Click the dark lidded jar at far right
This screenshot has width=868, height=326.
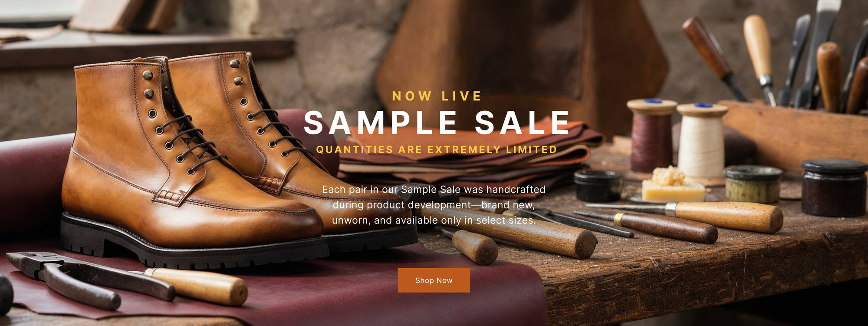pos(834,188)
